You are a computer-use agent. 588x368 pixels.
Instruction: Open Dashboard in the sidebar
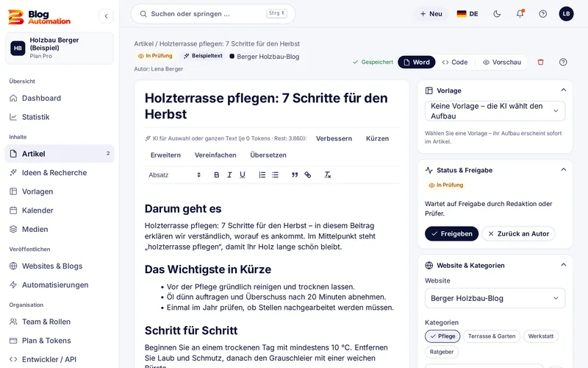[x=60, y=98]
